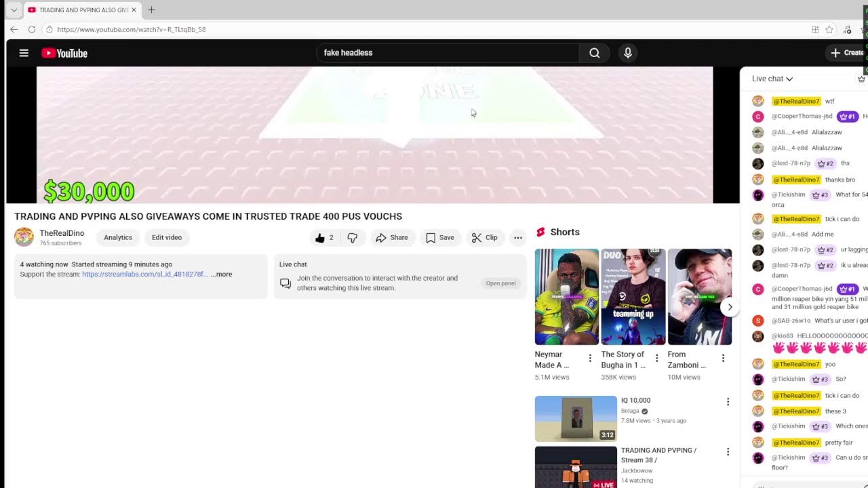This screenshot has width=868, height=488.
Task: Open the browser media control icon
Action: [847, 29]
